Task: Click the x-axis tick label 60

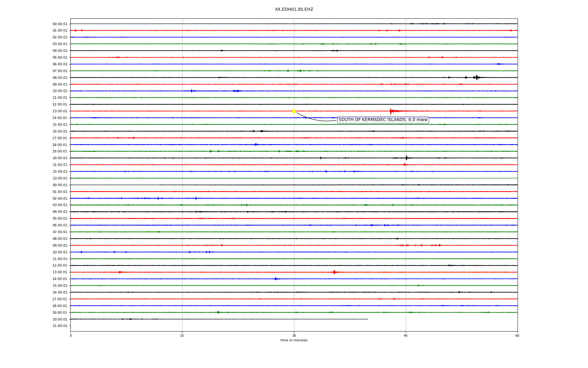Action: [x=517, y=336]
